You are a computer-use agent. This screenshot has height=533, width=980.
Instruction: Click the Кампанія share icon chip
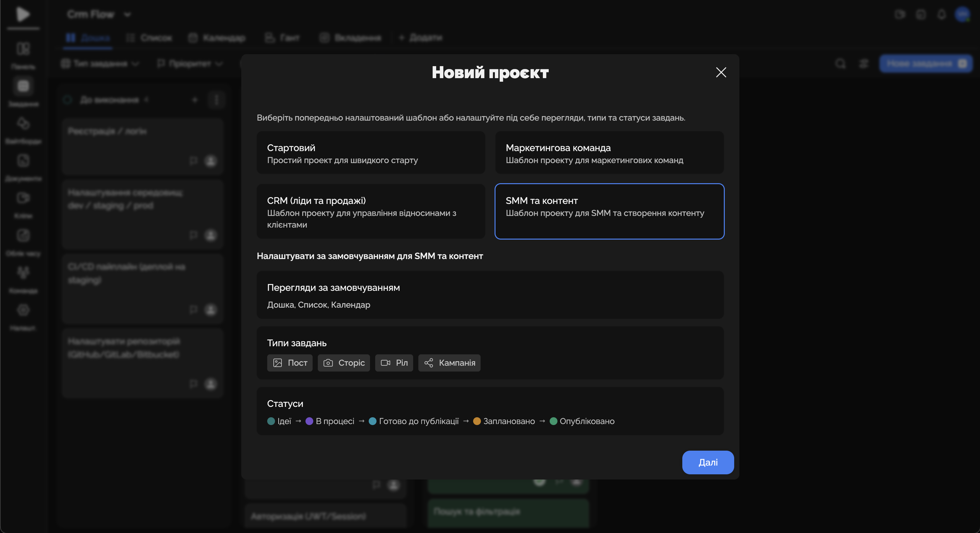[449, 363]
